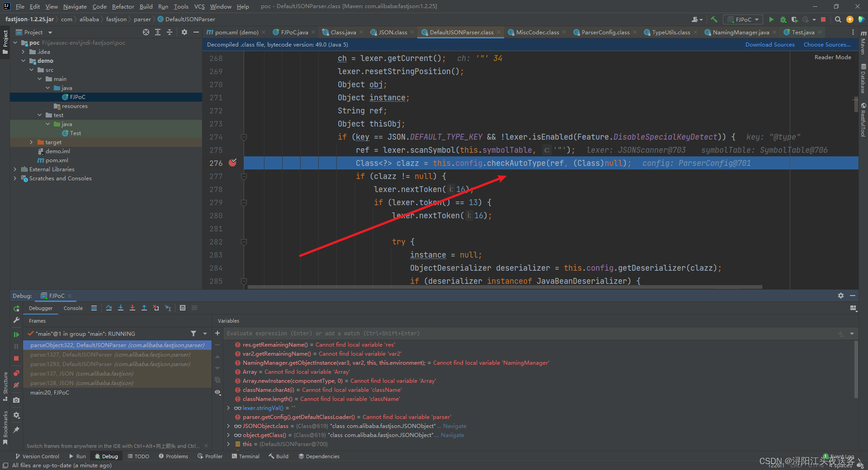
Task: Click the Evaluate expression input field
Action: coord(529,333)
